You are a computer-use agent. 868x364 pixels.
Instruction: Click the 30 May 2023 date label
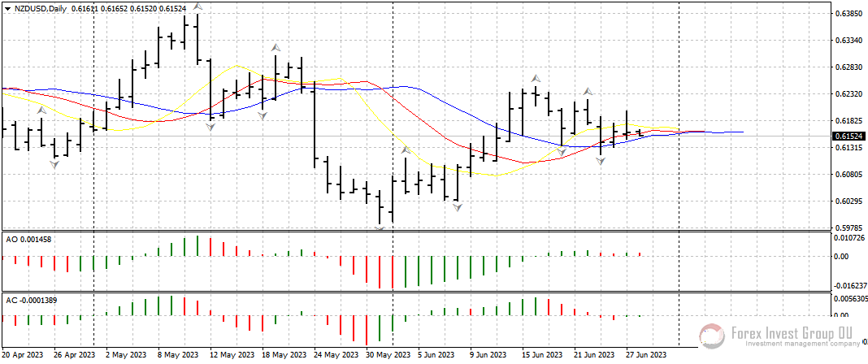387,355
